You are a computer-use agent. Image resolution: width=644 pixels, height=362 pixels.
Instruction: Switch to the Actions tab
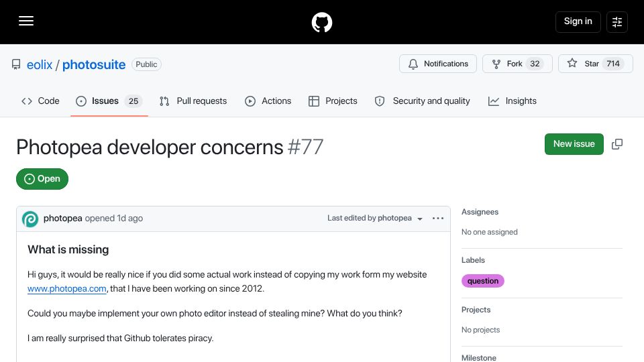(268, 101)
